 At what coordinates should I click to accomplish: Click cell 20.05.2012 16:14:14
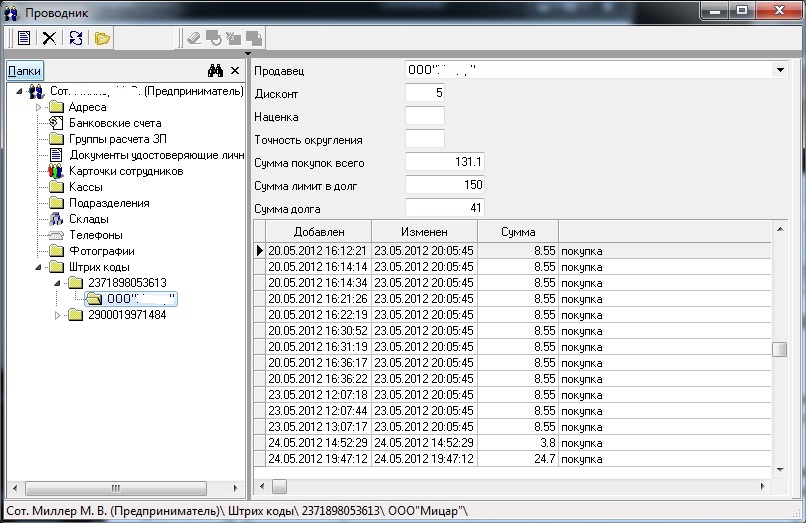pyautogui.click(x=318, y=267)
